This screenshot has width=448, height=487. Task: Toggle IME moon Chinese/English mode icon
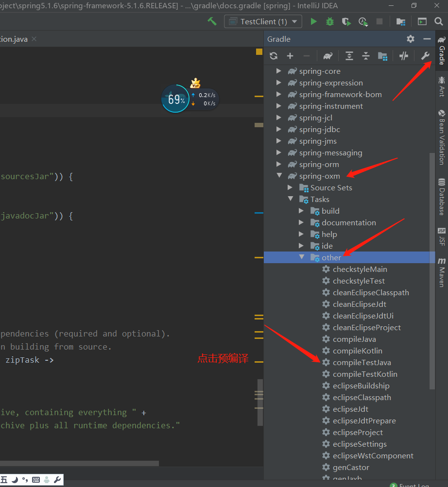[15, 480]
